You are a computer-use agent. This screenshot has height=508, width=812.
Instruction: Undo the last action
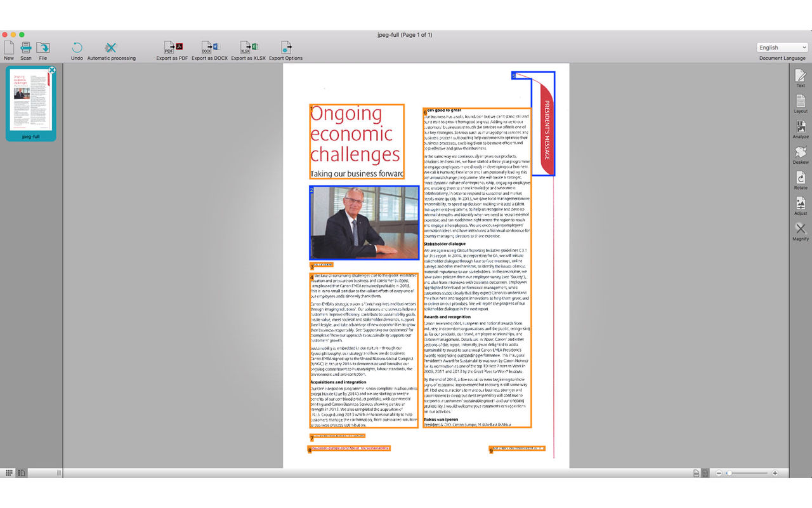pos(77,48)
